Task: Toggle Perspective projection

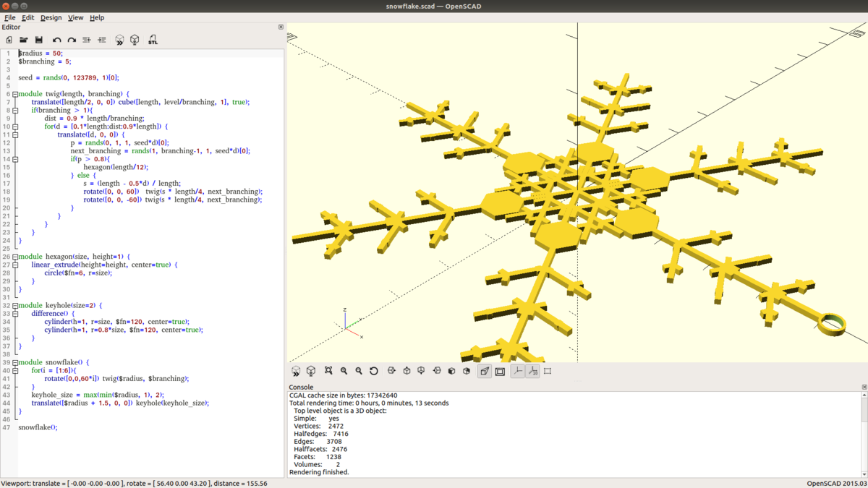Action: pos(485,371)
